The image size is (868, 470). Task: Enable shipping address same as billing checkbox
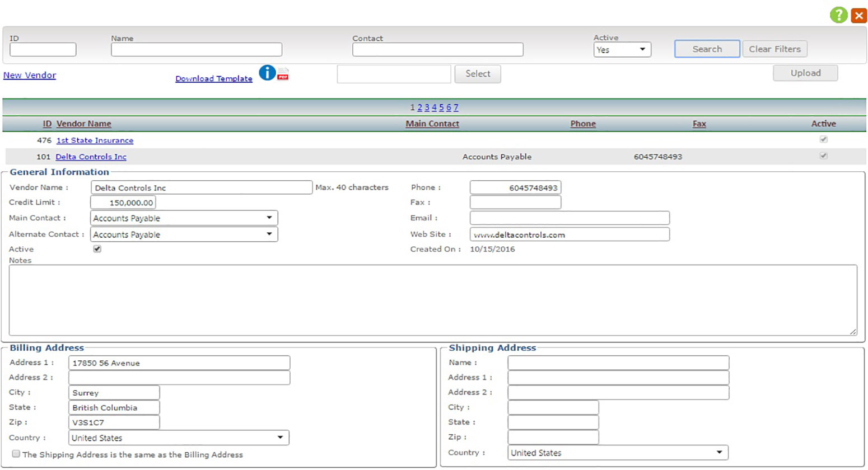[15, 454]
